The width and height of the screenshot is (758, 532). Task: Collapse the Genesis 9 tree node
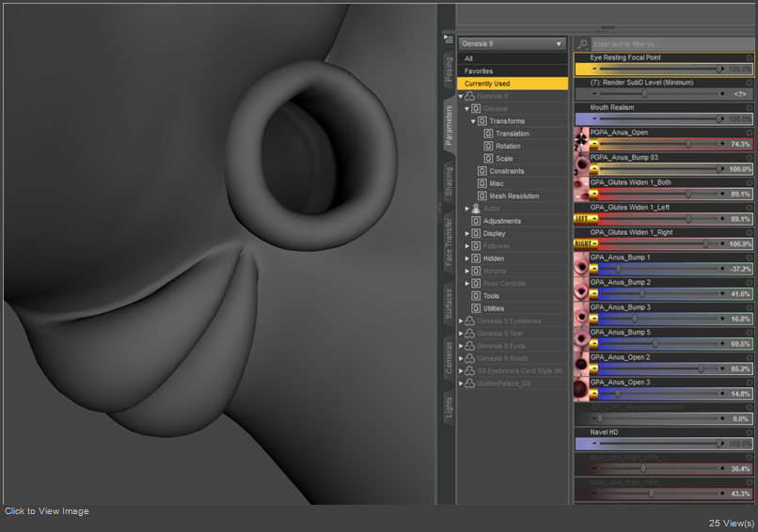(461, 96)
